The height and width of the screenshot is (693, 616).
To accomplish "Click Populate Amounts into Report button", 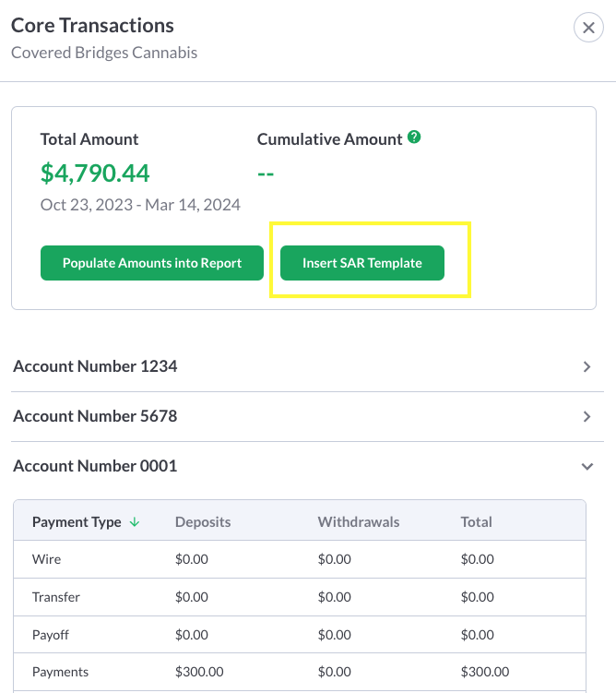I will (152, 263).
